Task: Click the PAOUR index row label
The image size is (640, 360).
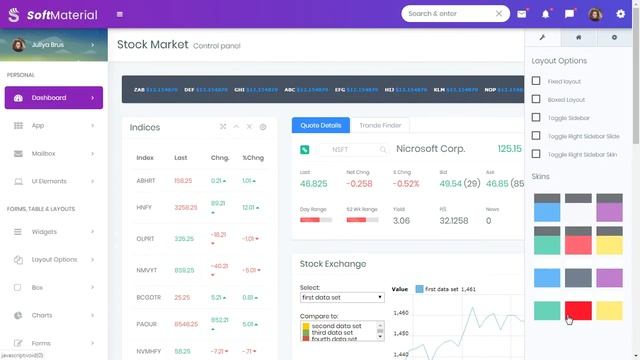Action: coord(147,324)
